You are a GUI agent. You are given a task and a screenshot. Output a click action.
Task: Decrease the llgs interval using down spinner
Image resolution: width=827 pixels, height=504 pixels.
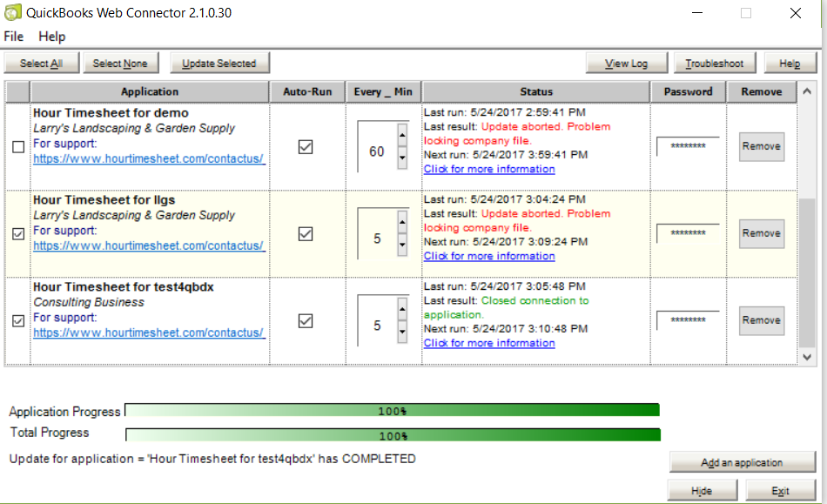(401, 246)
